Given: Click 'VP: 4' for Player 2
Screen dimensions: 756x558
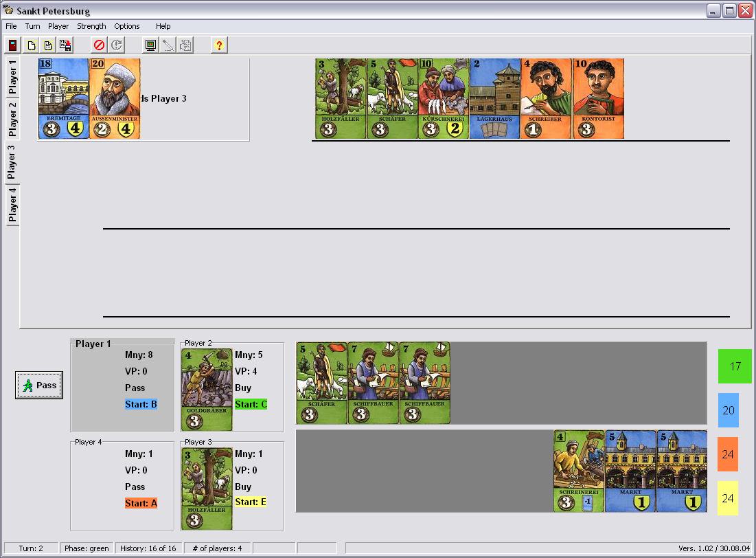Looking at the screenshot, I should pos(246,371).
